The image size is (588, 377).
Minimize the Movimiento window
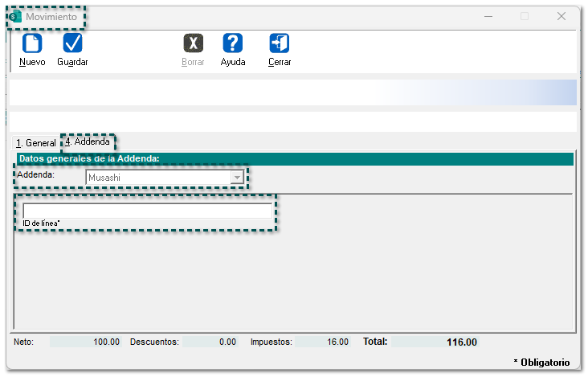[488, 16]
